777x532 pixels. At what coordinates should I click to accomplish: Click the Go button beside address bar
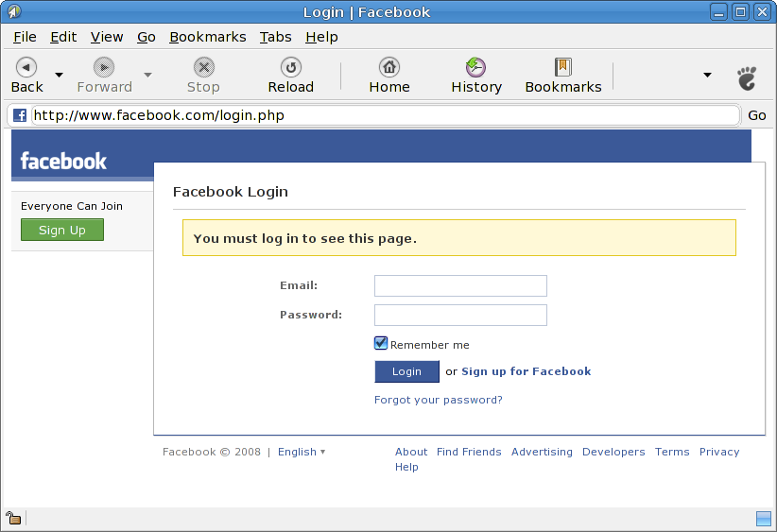point(757,115)
